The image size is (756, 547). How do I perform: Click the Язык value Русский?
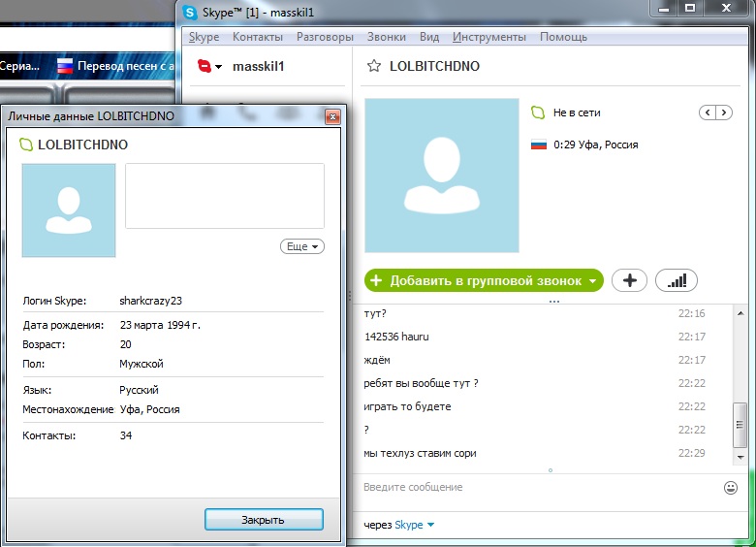[139, 390]
